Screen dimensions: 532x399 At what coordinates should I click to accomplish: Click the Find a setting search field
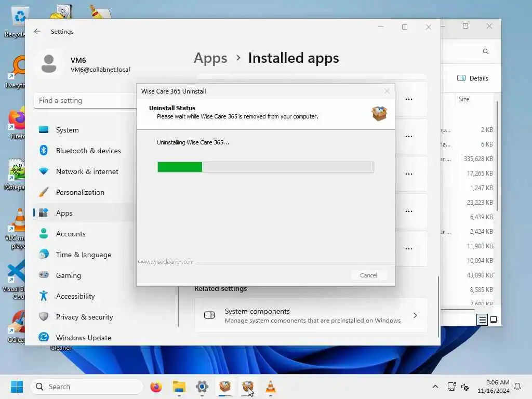tap(85, 100)
